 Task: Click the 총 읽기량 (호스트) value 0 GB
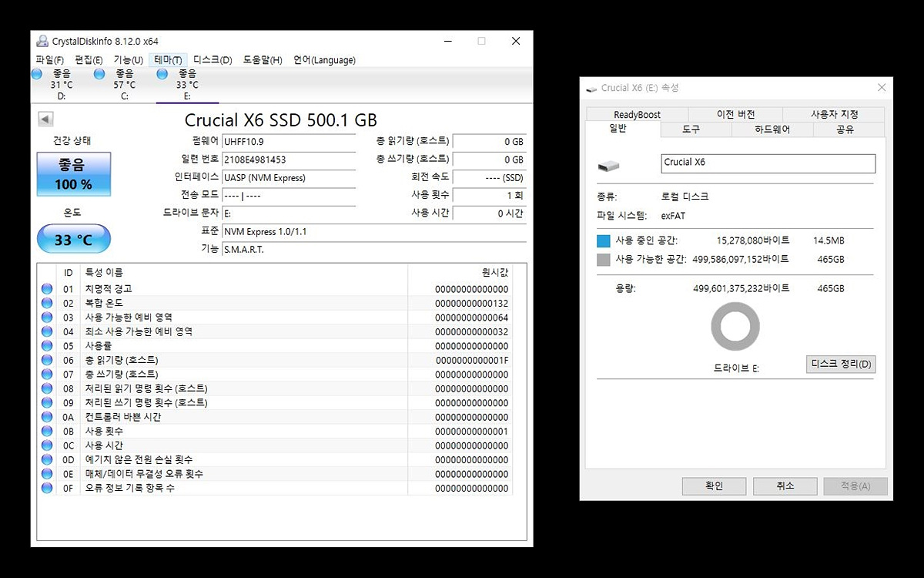pyautogui.click(x=490, y=142)
